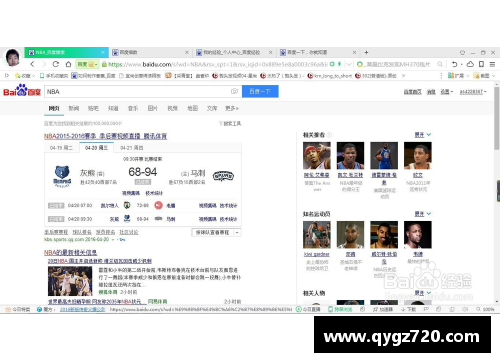Open the a14228187 account dropdown
Screen dimensions: 500x362
pyautogui.click(x=473, y=92)
